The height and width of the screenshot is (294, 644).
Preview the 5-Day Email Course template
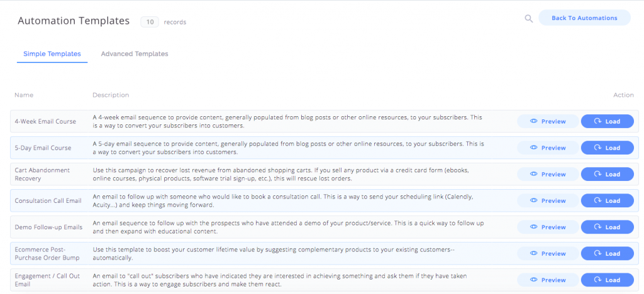pyautogui.click(x=548, y=148)
